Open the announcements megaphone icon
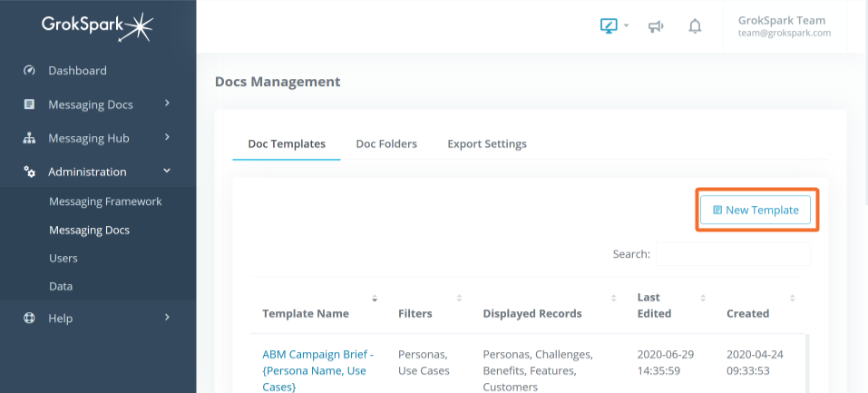The image size is (868, 393). (656, 26)
